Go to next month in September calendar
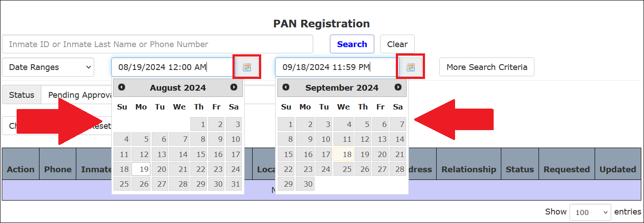The height and width of the screenshot is (223, 644). click(x=398, y=87)
